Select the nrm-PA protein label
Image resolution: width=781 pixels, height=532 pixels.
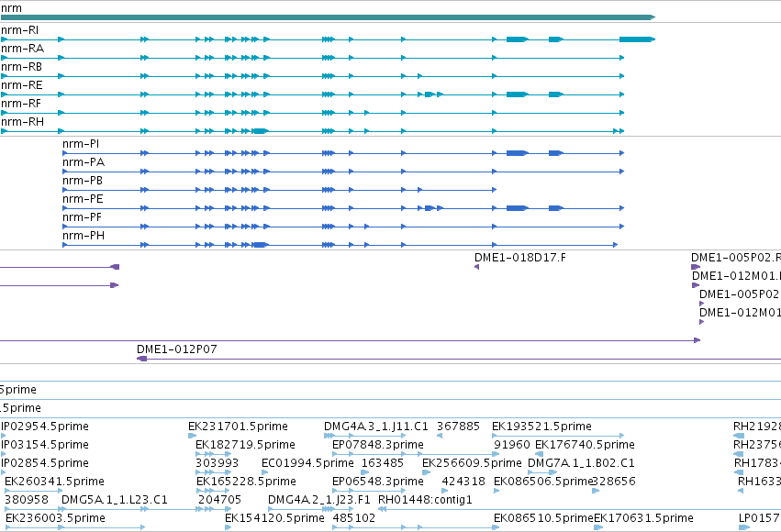point(84,162)
